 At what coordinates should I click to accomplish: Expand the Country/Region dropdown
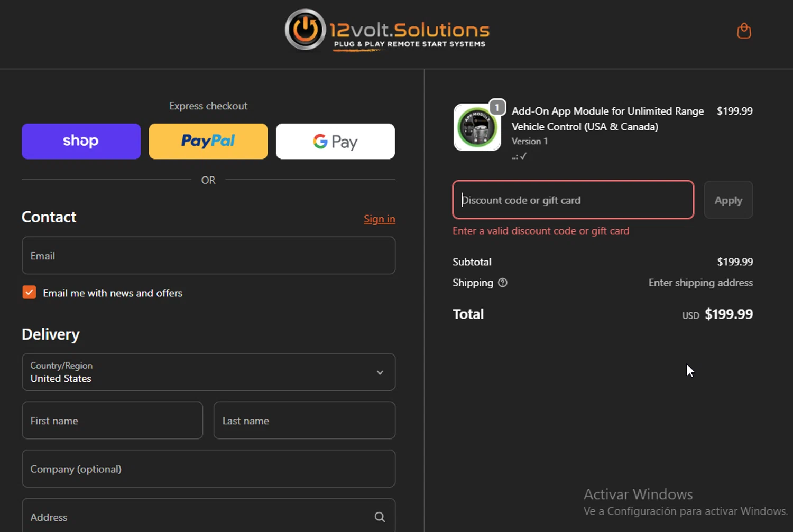(208, 372)
